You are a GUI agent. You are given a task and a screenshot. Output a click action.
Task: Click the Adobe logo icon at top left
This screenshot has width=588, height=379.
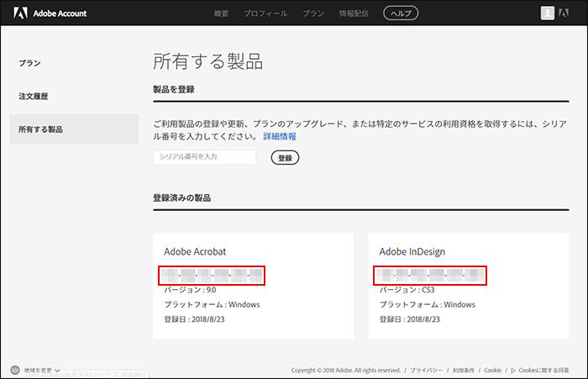point(20,13)
